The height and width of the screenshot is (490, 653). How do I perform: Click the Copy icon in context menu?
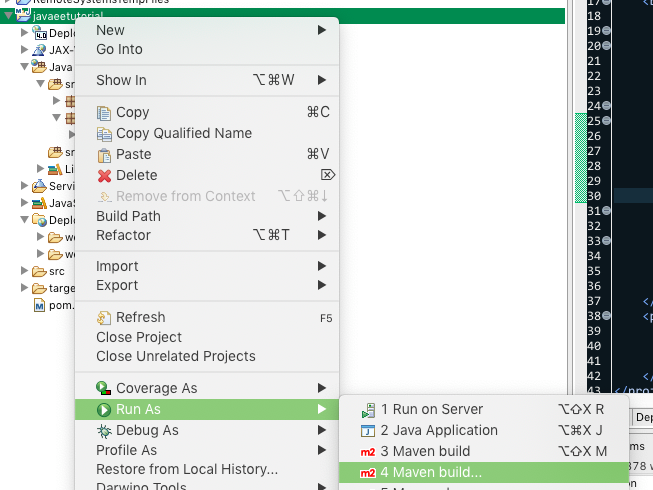coord(104,113)
